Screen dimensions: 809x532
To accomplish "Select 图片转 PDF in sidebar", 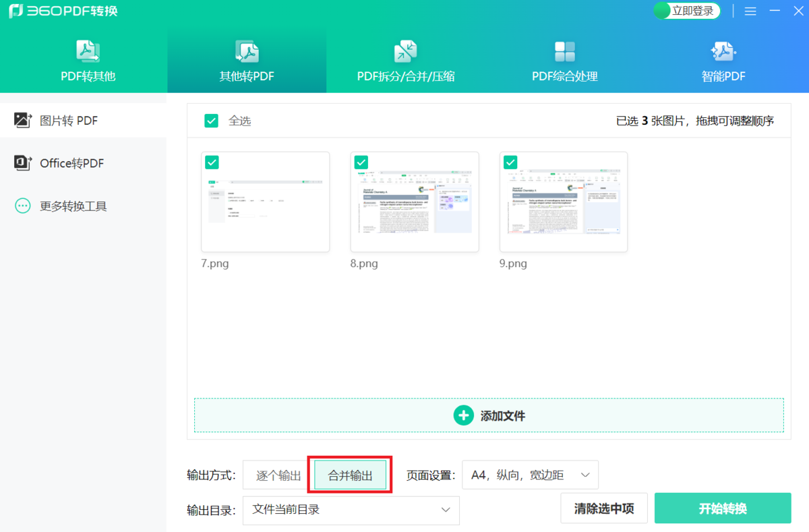I will pos(83,121).
